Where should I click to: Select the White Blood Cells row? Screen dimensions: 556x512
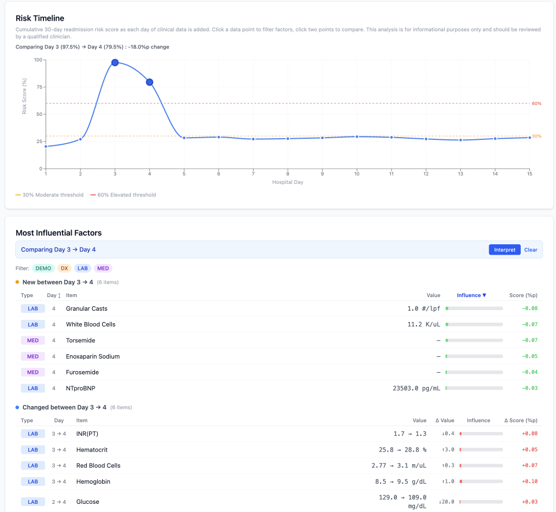279,324
